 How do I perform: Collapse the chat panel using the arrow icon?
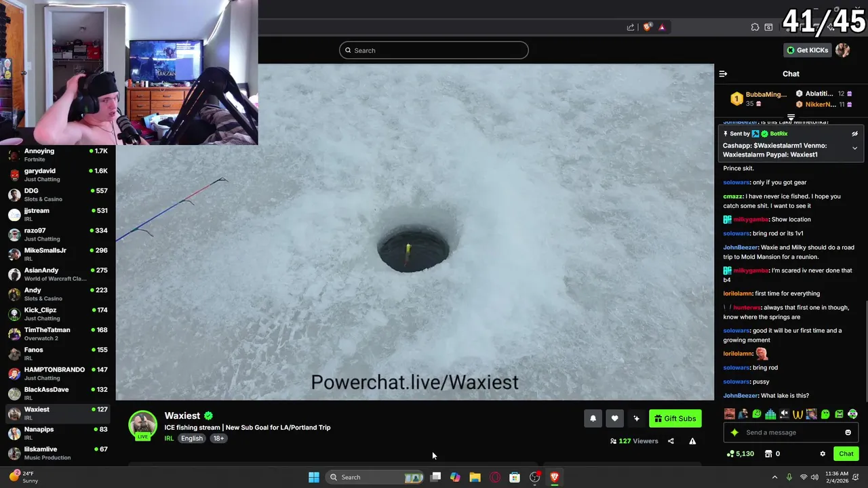(x=723, y=74)
